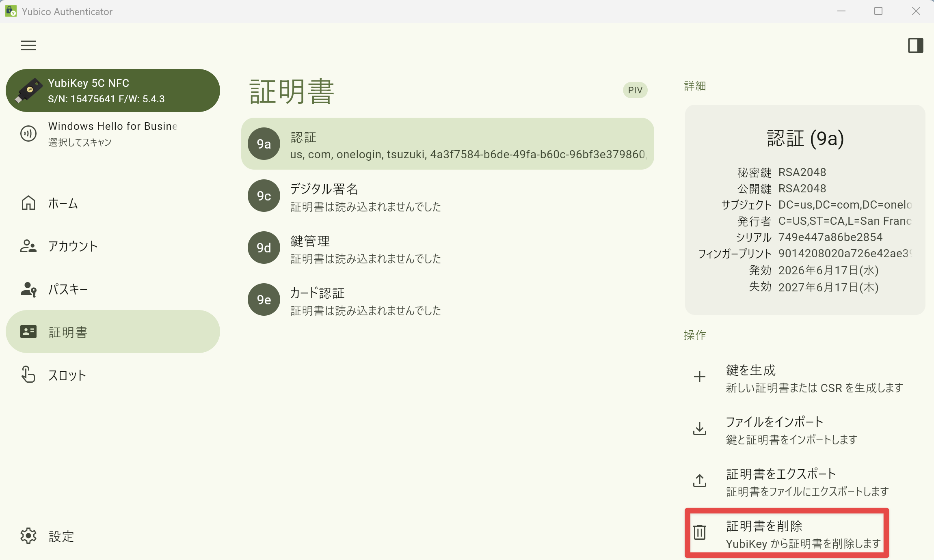Screen dimensions: 934x560
Task: Toggle the right sidebar panel icon
Action: coord(915,45)
